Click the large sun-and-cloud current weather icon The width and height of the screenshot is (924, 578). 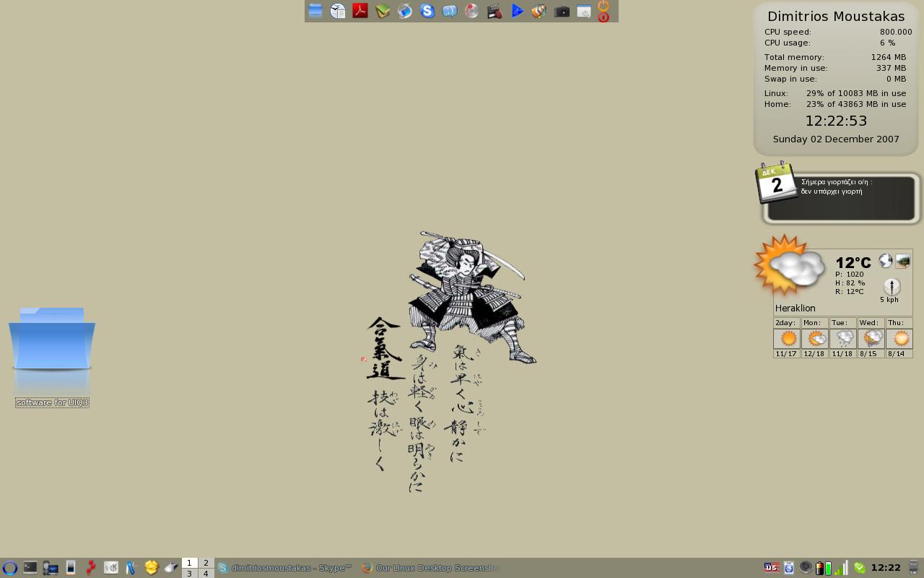pos(790,265)
